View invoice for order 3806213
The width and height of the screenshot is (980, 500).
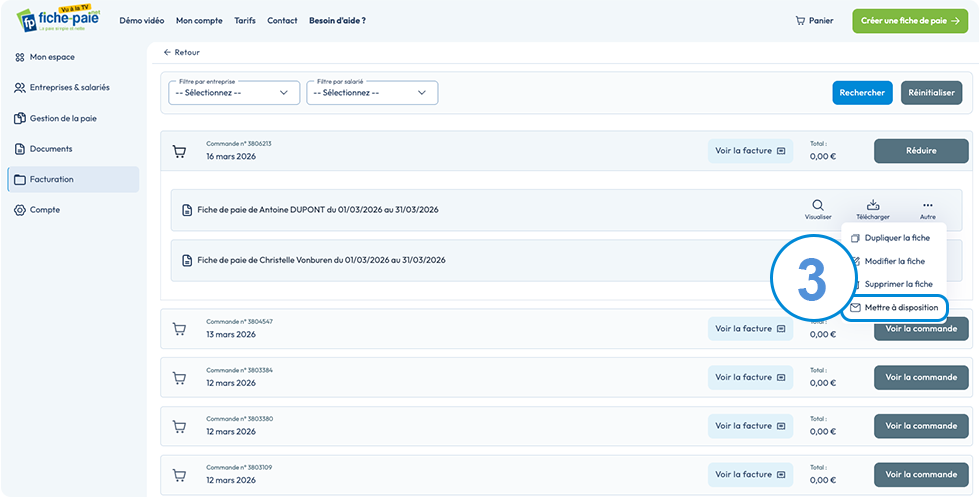tap(750, 151)
